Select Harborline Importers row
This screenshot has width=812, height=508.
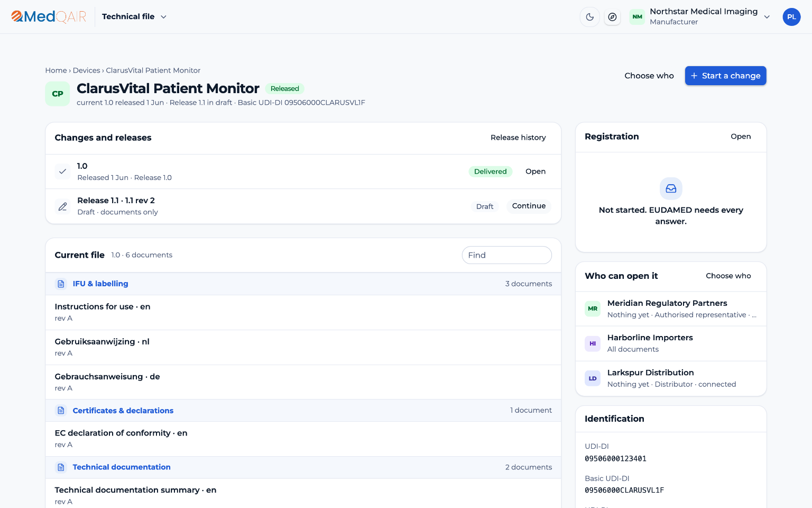point(671,343)
